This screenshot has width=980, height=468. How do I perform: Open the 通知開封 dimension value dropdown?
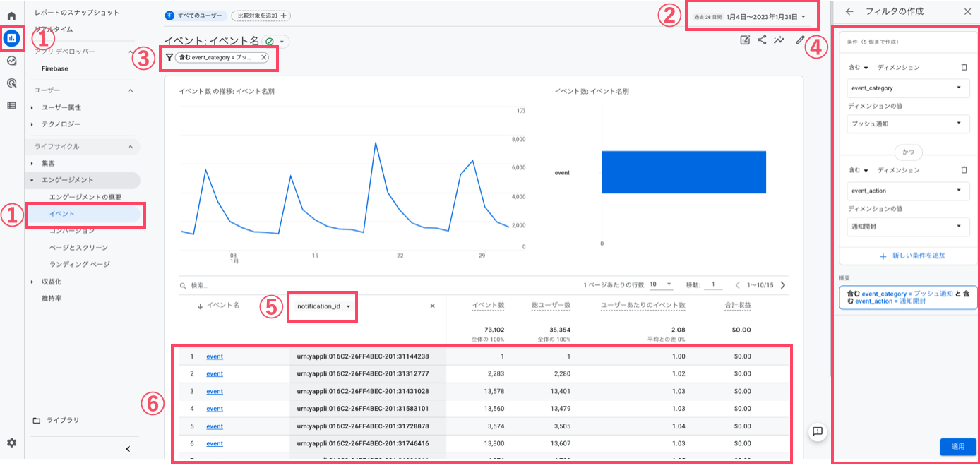pyautogui.click(x=908, y=226)
